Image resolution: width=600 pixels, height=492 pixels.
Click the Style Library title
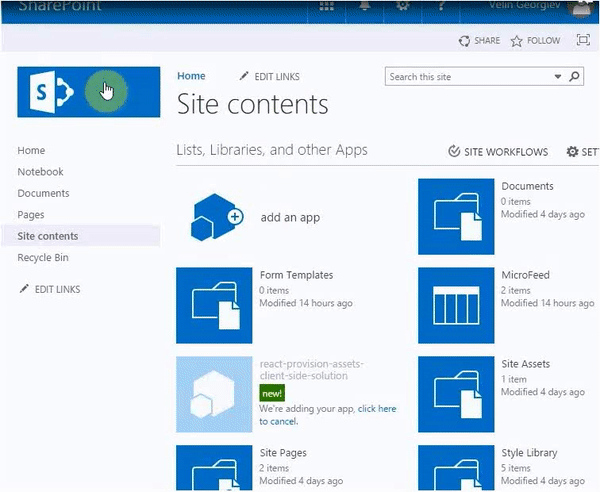529,453
